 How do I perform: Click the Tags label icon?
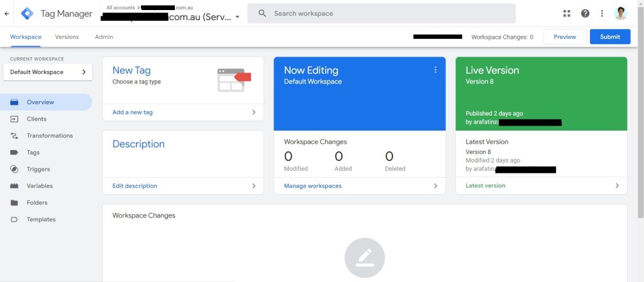(14, 153)
